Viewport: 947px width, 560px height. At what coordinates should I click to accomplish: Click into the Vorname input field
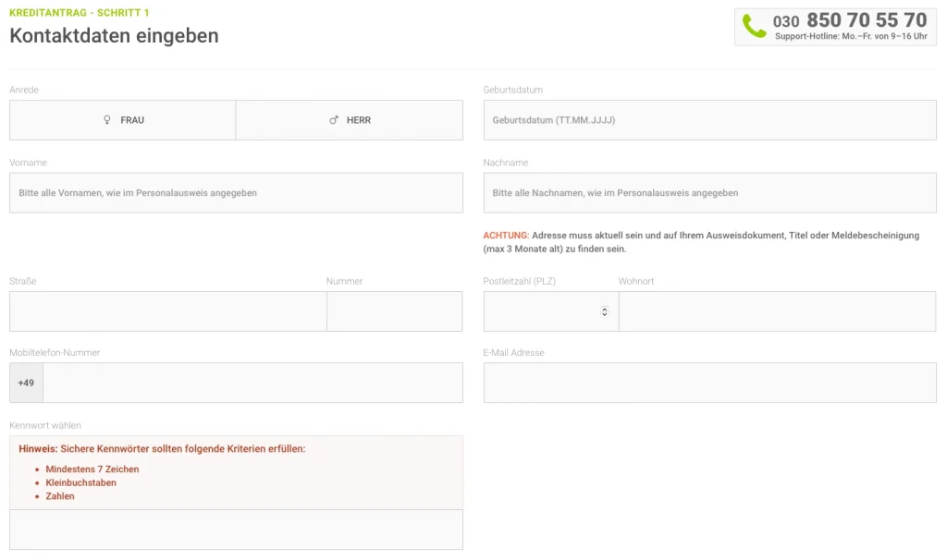[236, 193]
